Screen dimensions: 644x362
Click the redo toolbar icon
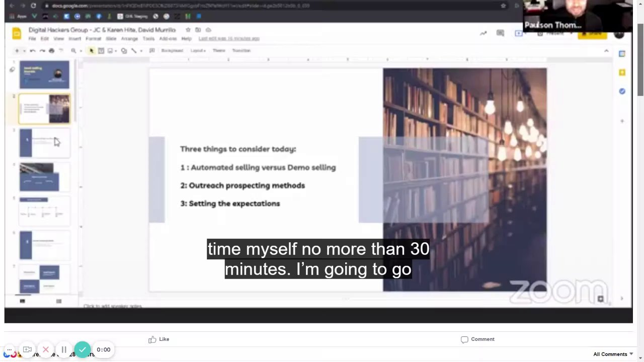(x=42, y=51)
